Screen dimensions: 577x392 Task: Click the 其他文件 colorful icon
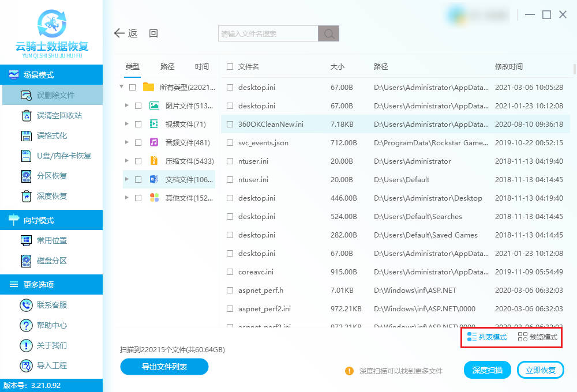pyautogui.click(x=154, y=198)
